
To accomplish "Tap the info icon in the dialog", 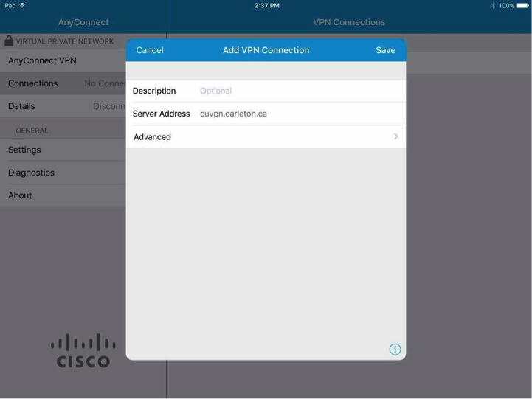I will [395, 350].
